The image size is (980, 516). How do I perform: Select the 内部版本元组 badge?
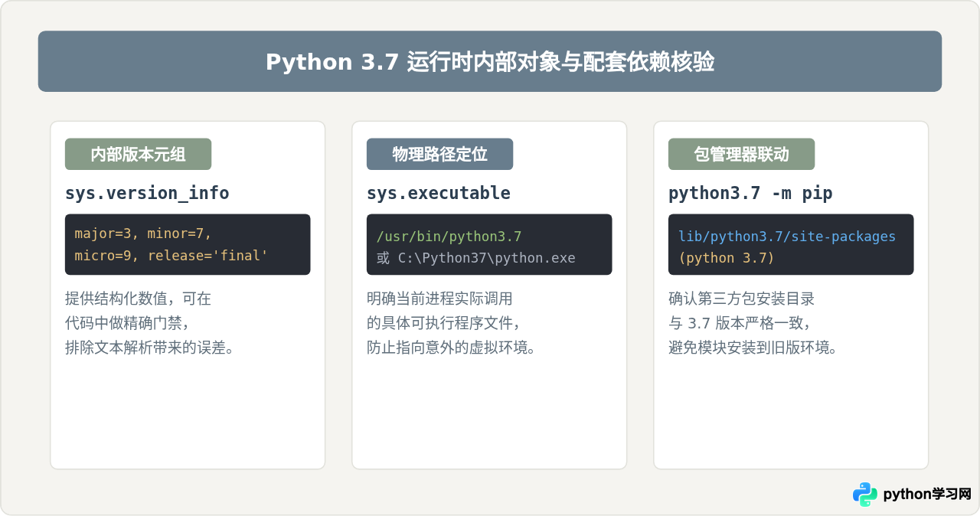(x=138, y=154)
